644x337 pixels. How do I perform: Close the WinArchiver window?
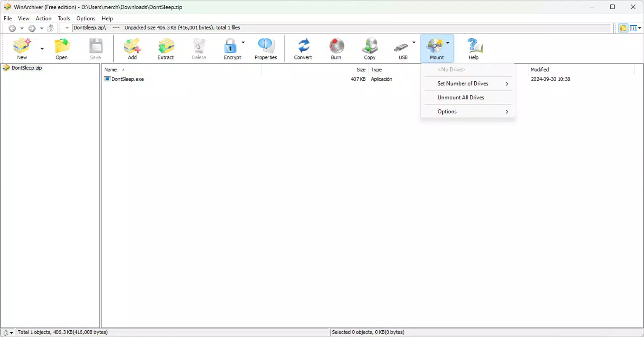click(x=633, y=7)
